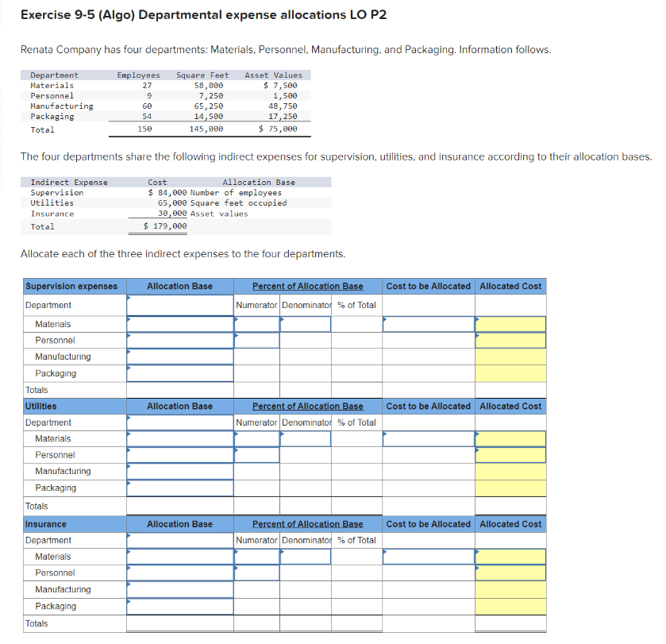The image size is (666, 644).
Task: Select the yellow Allocated Cost cell for Personnel insurance
Action: coord(510,573)
